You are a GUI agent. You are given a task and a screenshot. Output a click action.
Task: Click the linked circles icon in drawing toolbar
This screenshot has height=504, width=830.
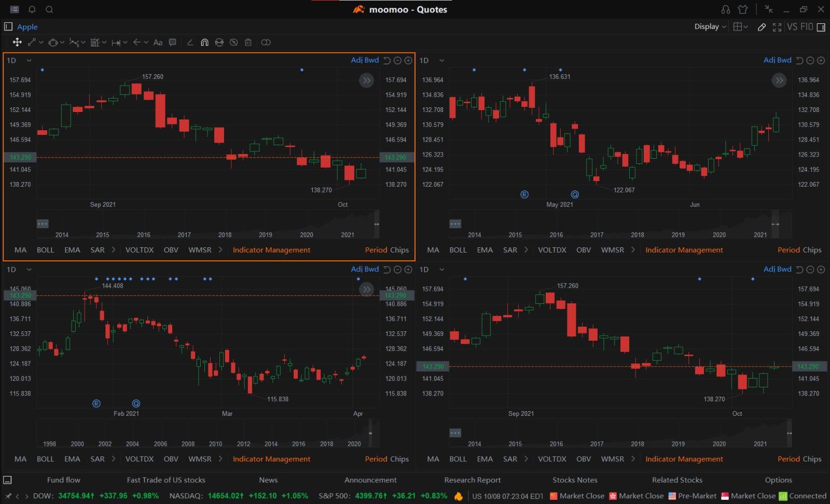(266, 43)
